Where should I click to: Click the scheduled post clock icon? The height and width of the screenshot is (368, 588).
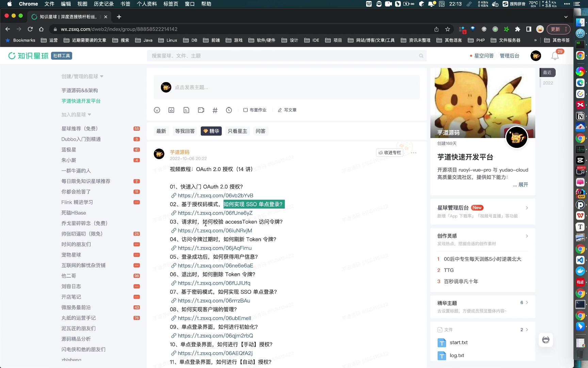[x=229, y=110]
